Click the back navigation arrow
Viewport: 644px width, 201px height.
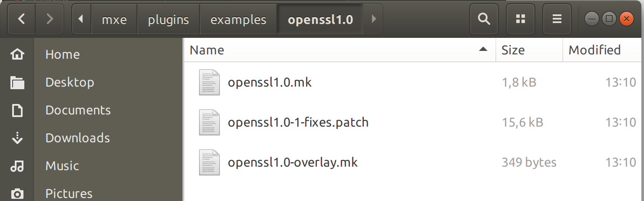(21, 19)
